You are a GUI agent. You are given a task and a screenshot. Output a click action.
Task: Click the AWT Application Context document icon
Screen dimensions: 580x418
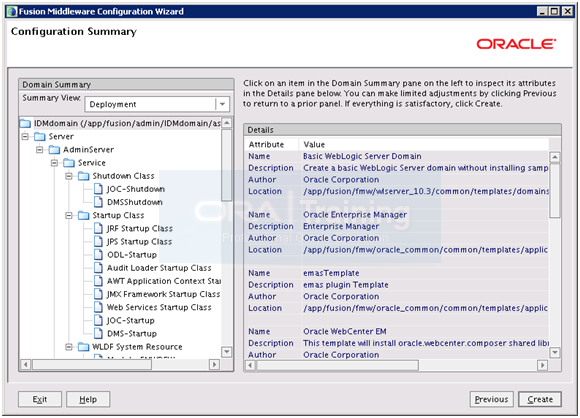pyautogui.click(x=98, y=281)
